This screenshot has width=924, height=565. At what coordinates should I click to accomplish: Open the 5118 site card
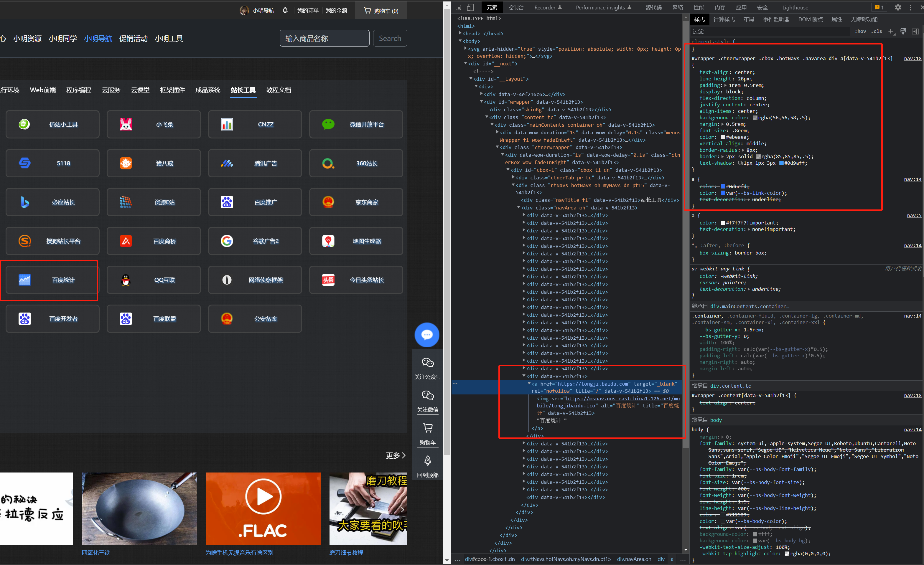[52, 163]
